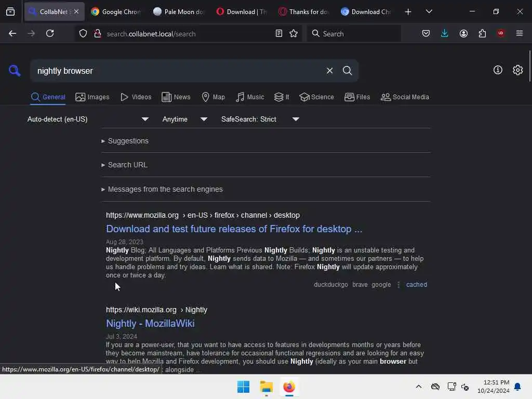Open display tray icon
532x399 pixels.
click(451, 387)
